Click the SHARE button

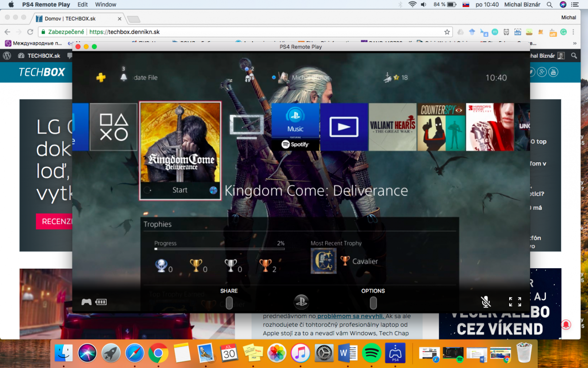click(229, 303)
